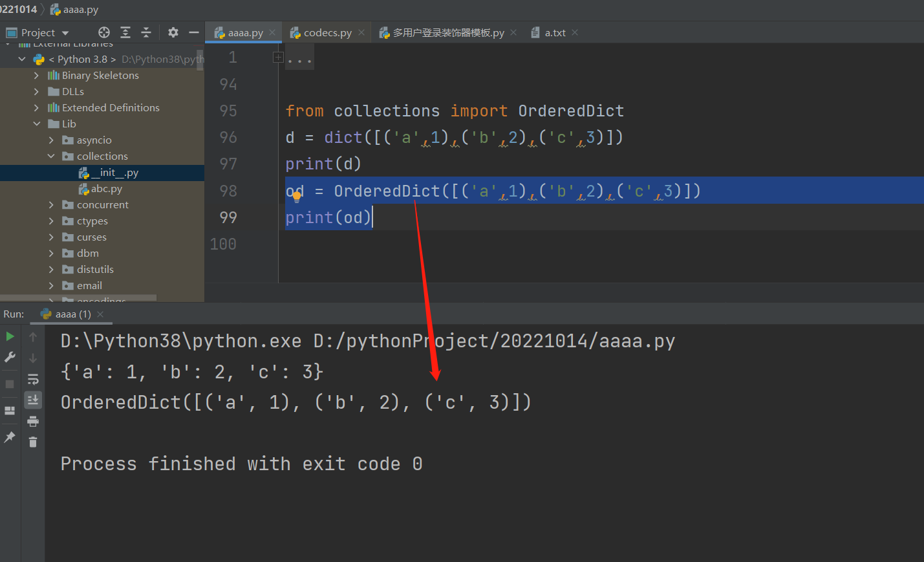Image resolution: width=924 pixels, height=562 pixels.
Task: Click the 'od = OrderedDict(...' code line
Action: [x=493, y=191]
